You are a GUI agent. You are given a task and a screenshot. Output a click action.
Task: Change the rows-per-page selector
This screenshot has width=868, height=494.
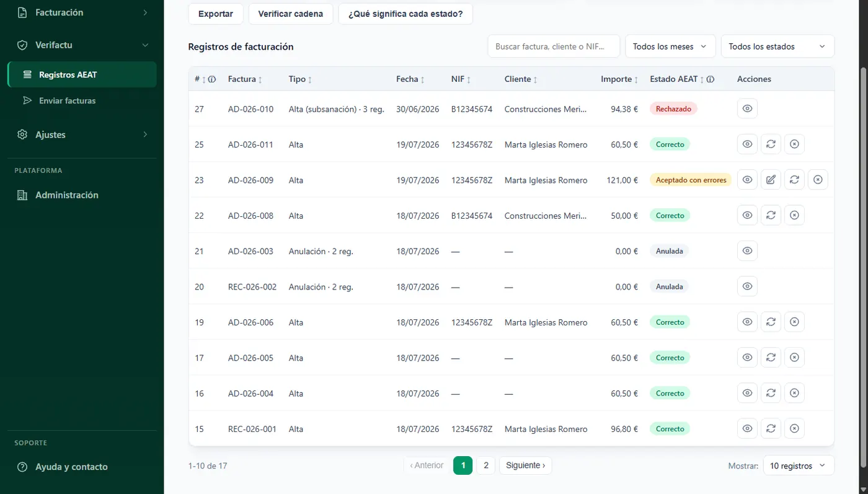coord(799,465)
